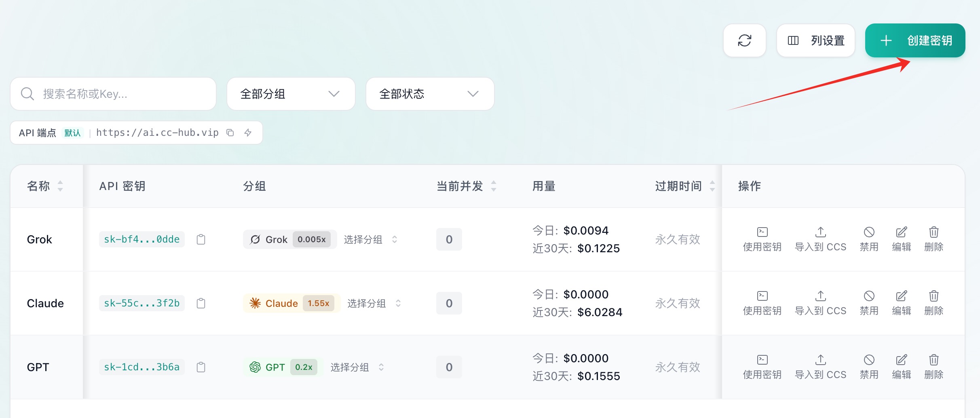The height and width of the screenshot is (418, 980).
Task: Click 导入到 CCS in the Claude row
Action: point(820,303)
